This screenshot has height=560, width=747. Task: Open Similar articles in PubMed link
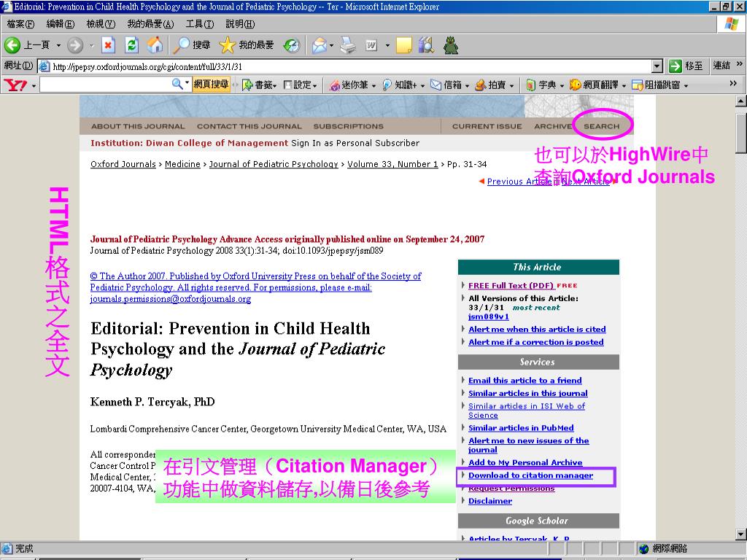tap(521, 427)
